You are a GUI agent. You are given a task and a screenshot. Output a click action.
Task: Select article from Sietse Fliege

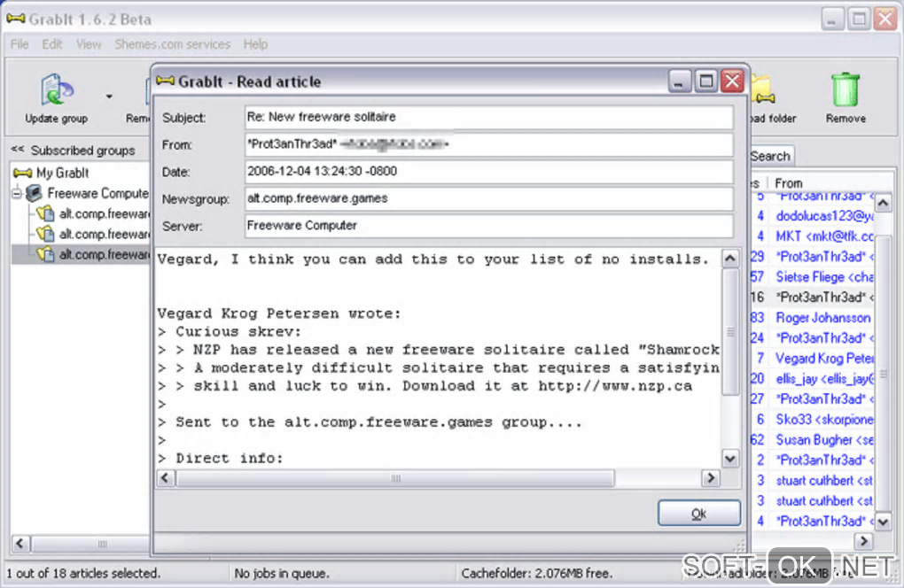814,277
